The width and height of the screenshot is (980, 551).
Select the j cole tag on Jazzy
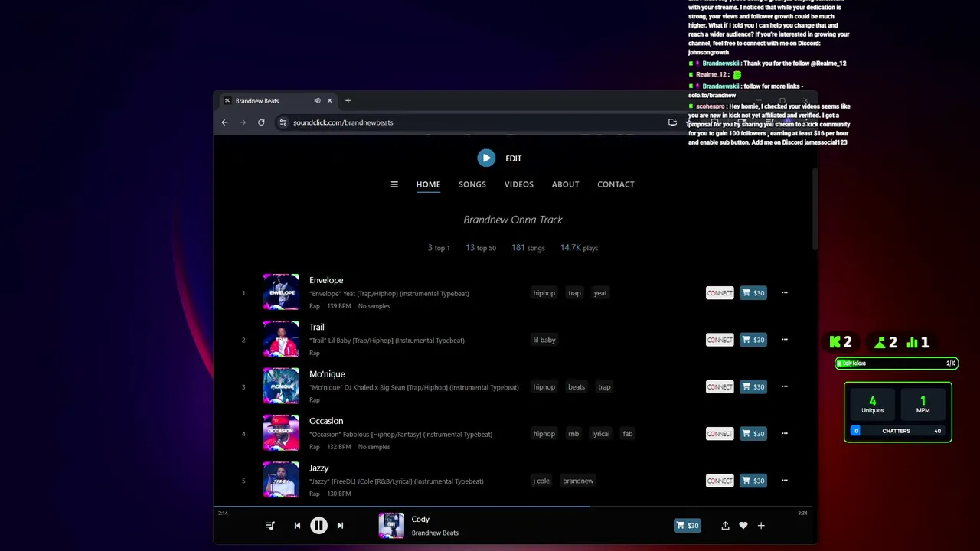pyautogui.click(x=542, y=481)
